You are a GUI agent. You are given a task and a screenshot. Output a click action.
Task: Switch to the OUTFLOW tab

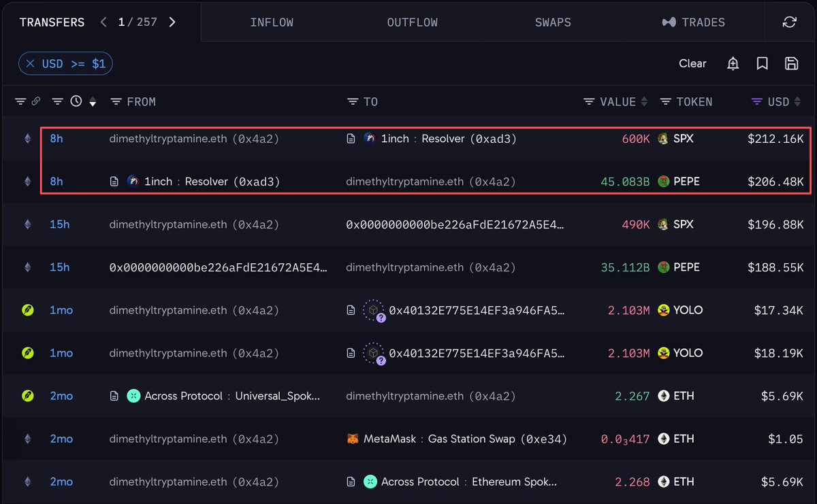pos(412,22)
